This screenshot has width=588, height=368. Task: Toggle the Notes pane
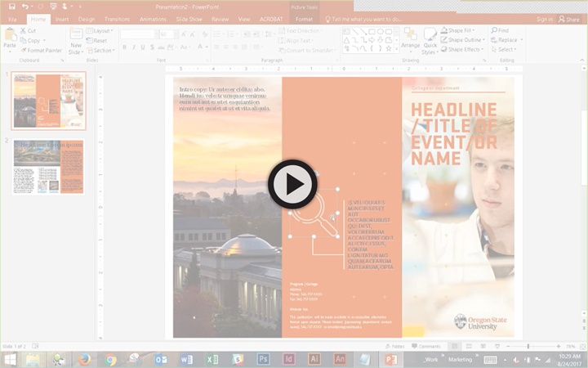pyautogui.click(x=395, y=346)
